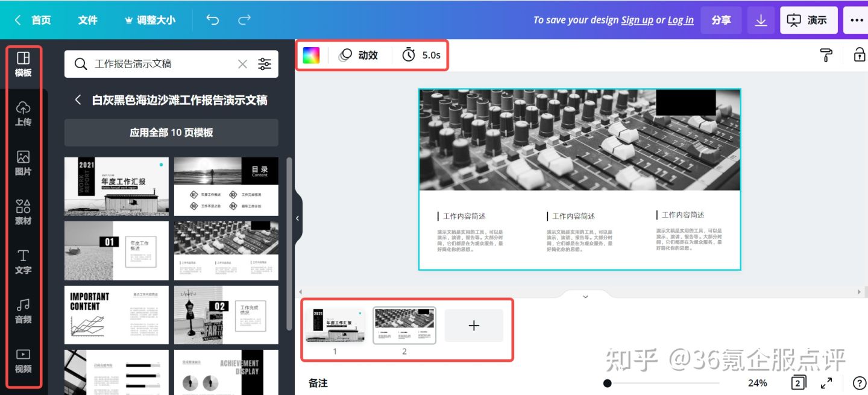Select the paint roller copy-style icon
The width and height of the screenshot is (868, 395).
click(x=826, y=55)
